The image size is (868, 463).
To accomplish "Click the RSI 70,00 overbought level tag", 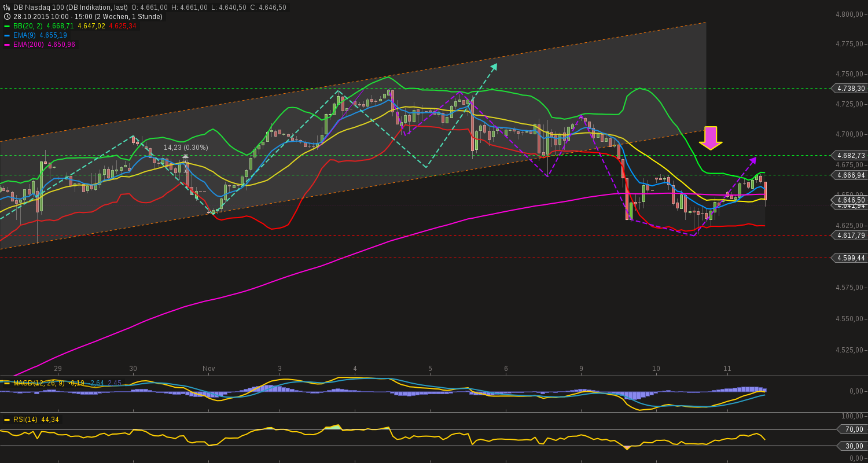I will [852, 429].
